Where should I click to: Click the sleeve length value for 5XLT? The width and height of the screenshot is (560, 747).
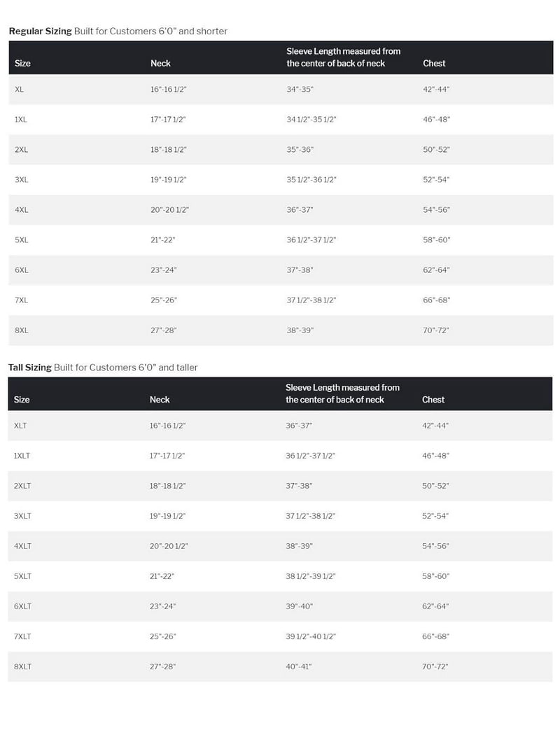tap(311, 576)
